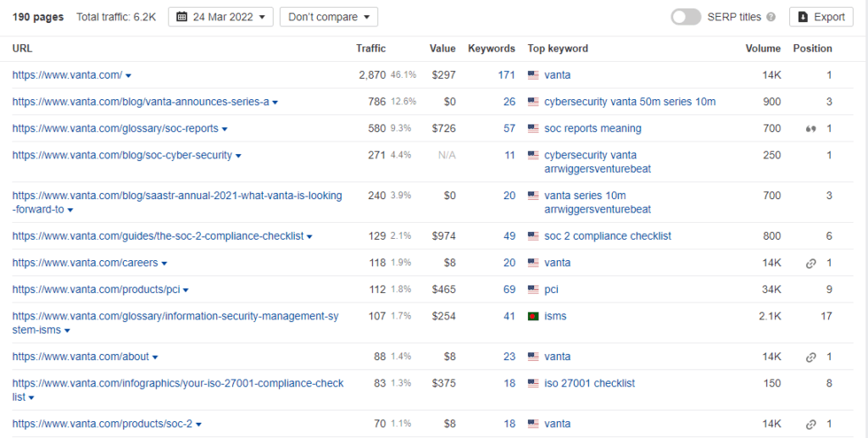Expand caret beside glossary/soc-reports URL
Image resolution: width=868 pixels, height=438 pixels.
tap(225, 130)
